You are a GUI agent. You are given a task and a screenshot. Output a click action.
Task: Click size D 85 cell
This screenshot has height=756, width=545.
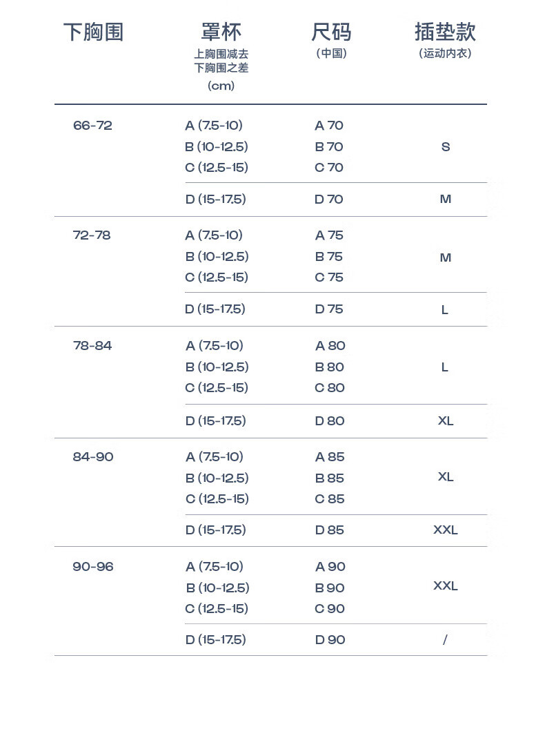[x=330, y=530]
